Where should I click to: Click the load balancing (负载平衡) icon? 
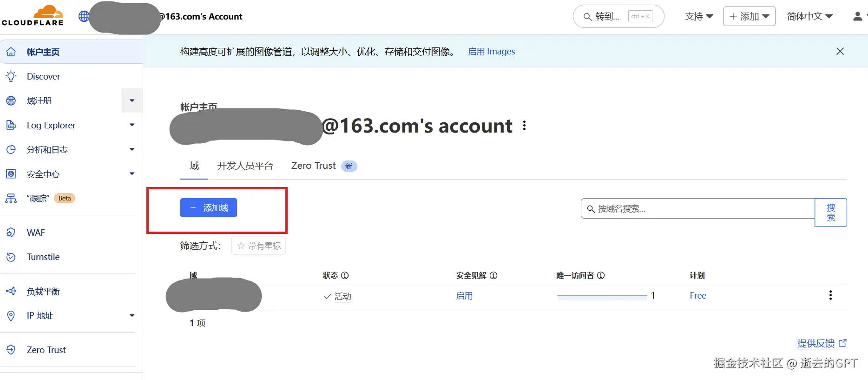tap(11, 291)
